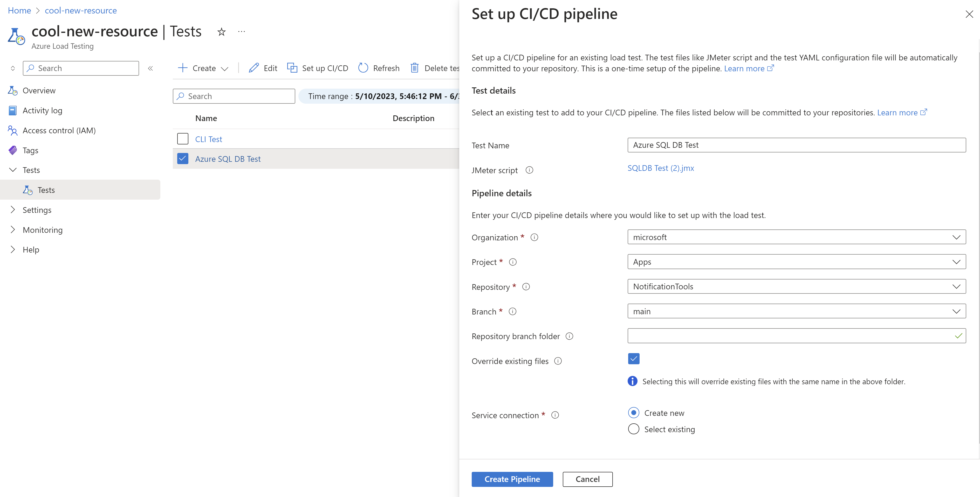Click the Create Pipeline button

click(x=512, y=479)
